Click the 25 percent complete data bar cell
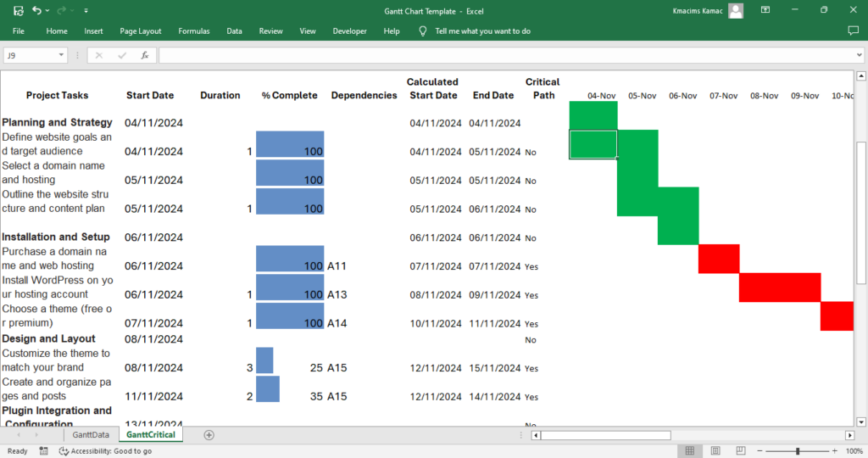The width and height of the screenshot is (868, 458). (x=290, y=361)
